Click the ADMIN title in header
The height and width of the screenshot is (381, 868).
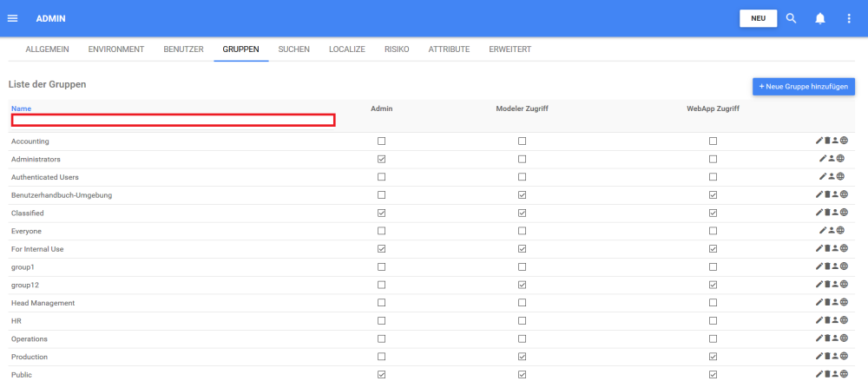coord(51,18)
